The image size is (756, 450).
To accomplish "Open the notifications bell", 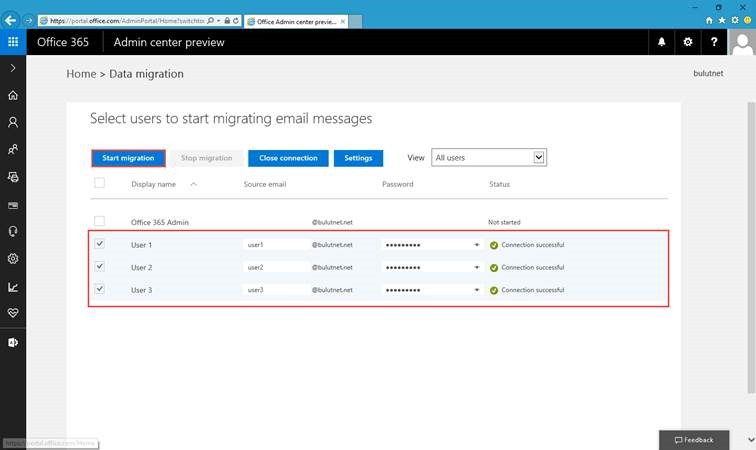I will pos(662,42).
